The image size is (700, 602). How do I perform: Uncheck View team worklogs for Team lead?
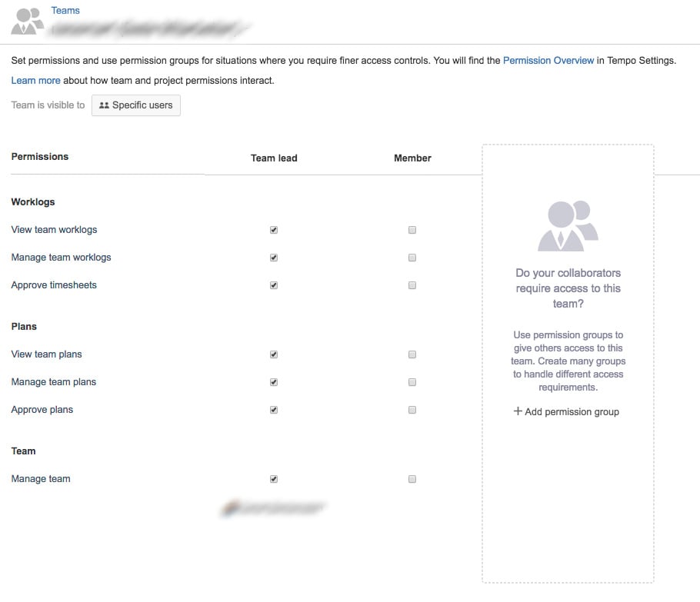pyautogui.click(x=274, y=230)
